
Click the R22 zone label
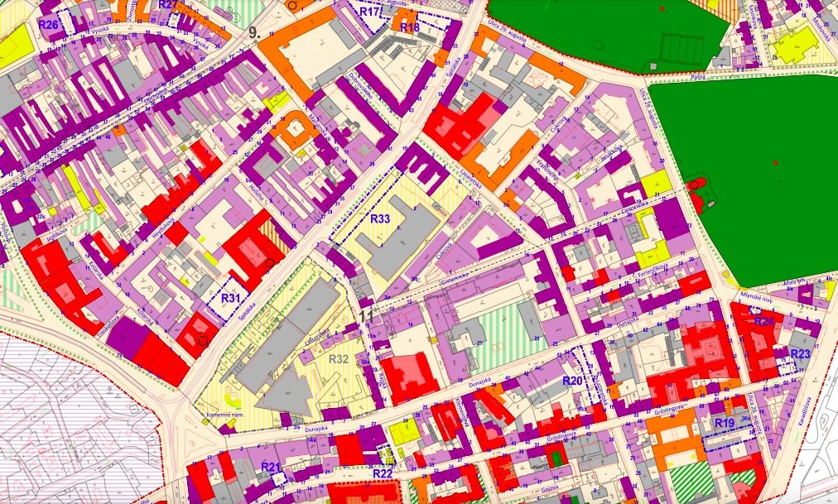click(383, 473)
